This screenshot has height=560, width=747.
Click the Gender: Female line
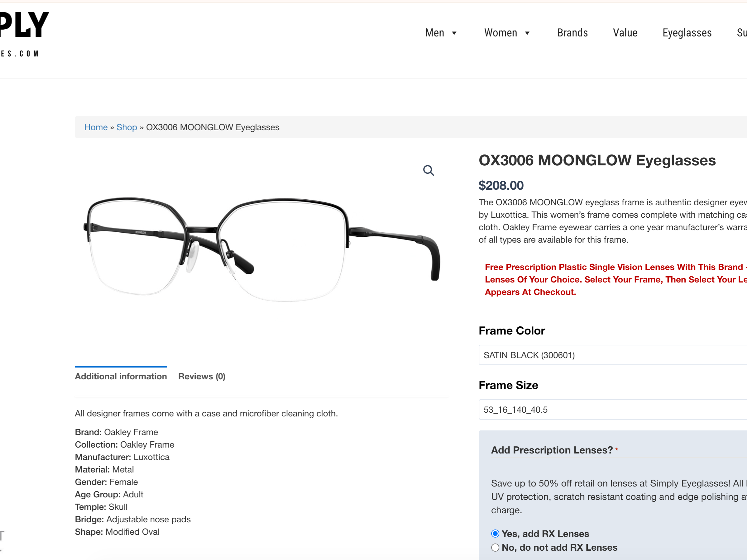(106, 482)
